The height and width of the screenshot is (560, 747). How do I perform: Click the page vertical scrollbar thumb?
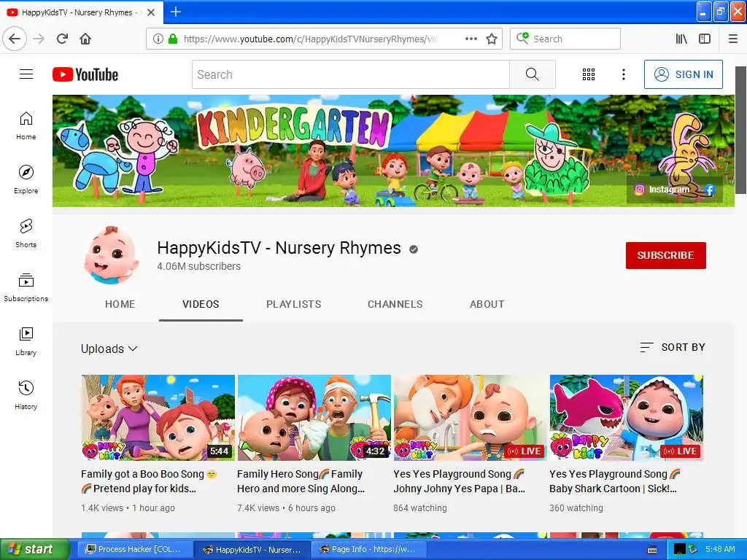coord(741,130)
